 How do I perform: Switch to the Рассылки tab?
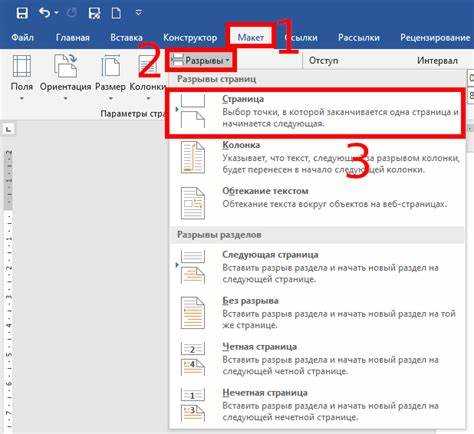pos(359,37)
